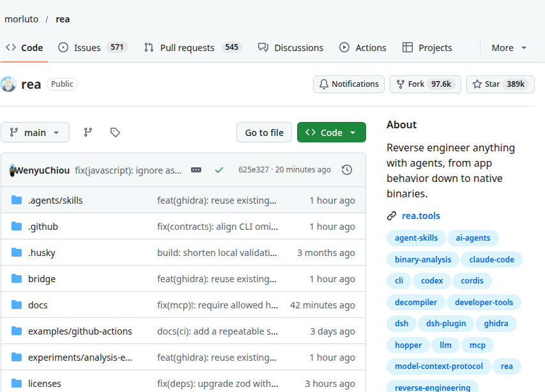Open the green Code dropdown button

click(x=331, y=132)
